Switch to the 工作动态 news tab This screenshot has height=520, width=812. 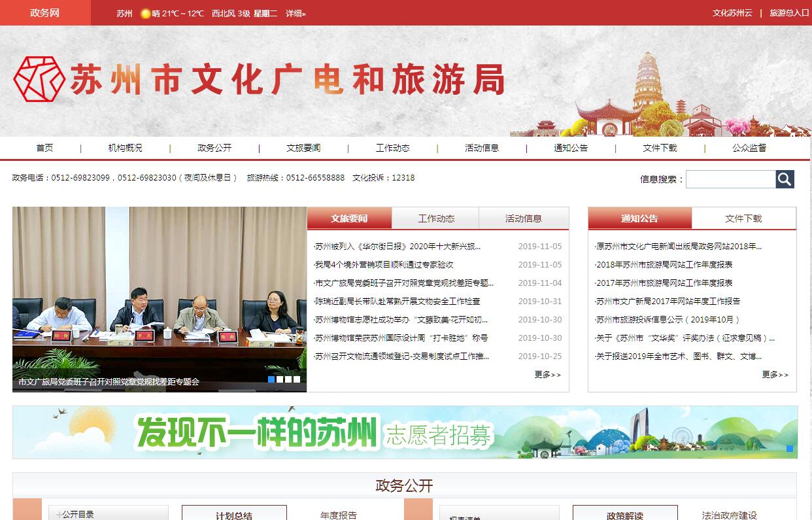tap(436, 218)
